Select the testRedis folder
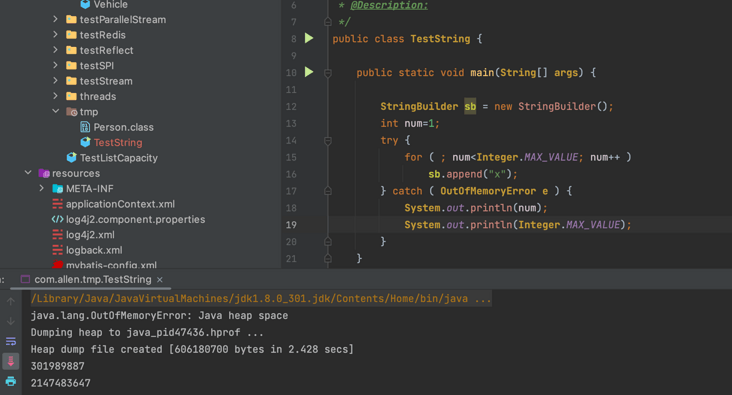 tap(103, 35)
